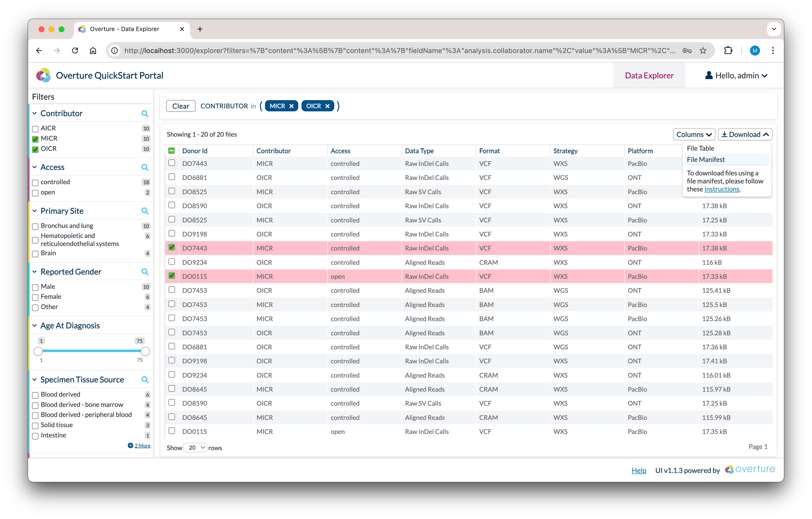The height and width of the screenshot is (519, 812).
Task: Click the Data Explorer navigation icon
Action: pos(650,75)
